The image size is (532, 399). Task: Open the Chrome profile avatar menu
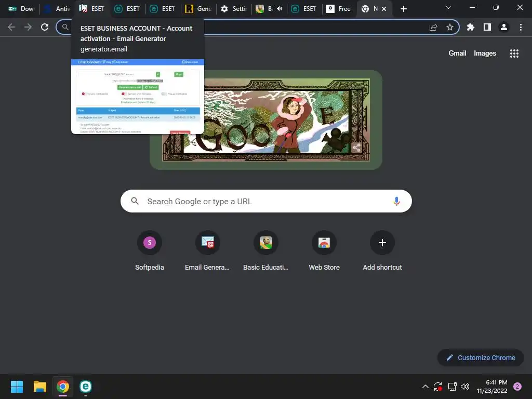pos(504,27)
